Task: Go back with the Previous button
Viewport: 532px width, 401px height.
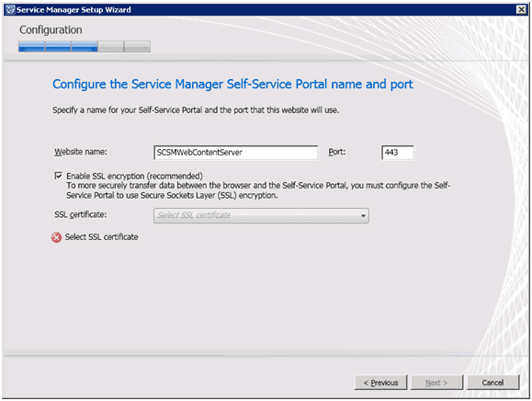Action: click(x=380, y=383)
